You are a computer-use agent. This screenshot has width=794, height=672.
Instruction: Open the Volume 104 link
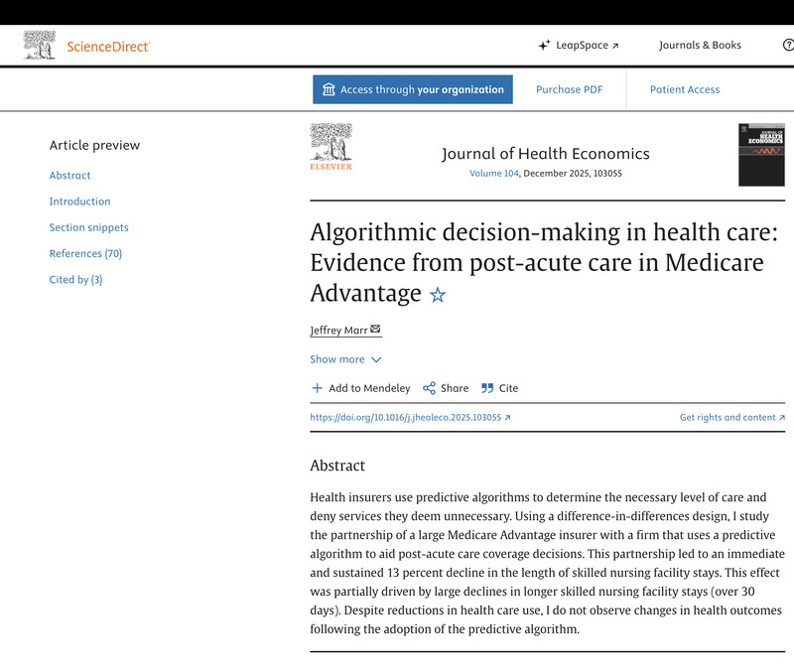pyautogui.click(x=493, y=173)
